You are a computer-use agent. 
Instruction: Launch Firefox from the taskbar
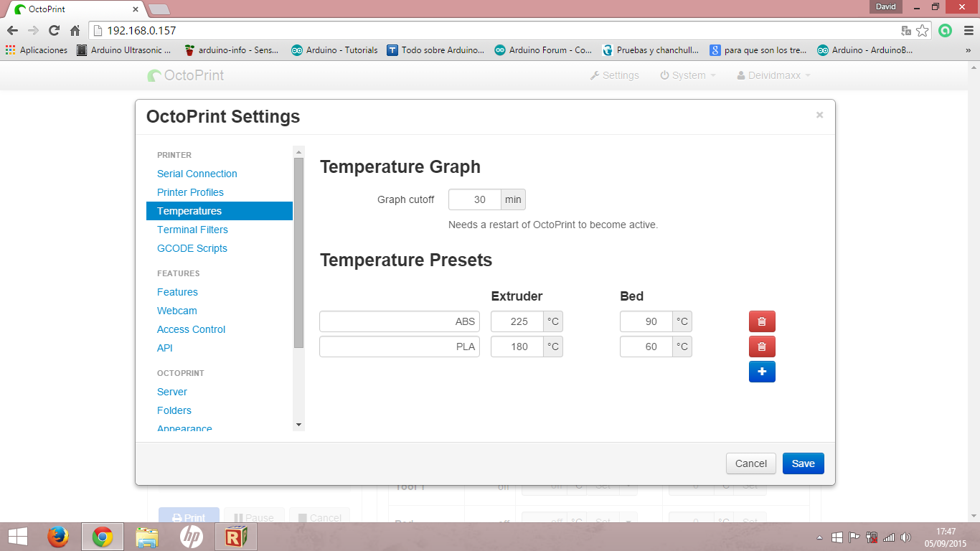click(x=58, y=537)
